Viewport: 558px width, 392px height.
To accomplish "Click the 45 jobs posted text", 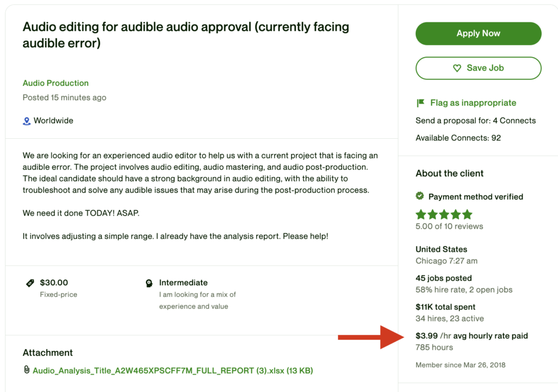I will point(444,278).
